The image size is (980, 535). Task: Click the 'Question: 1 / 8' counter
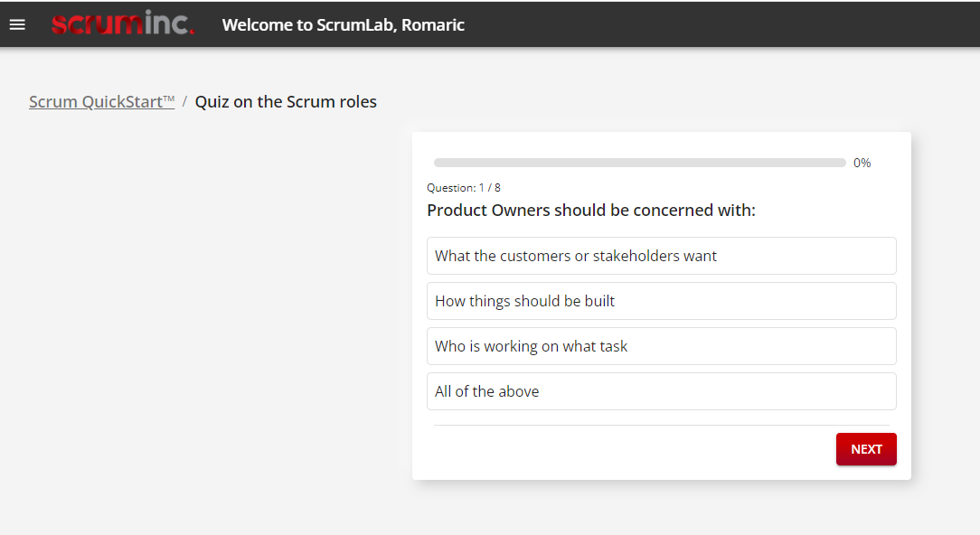click(x=464, y=187)
